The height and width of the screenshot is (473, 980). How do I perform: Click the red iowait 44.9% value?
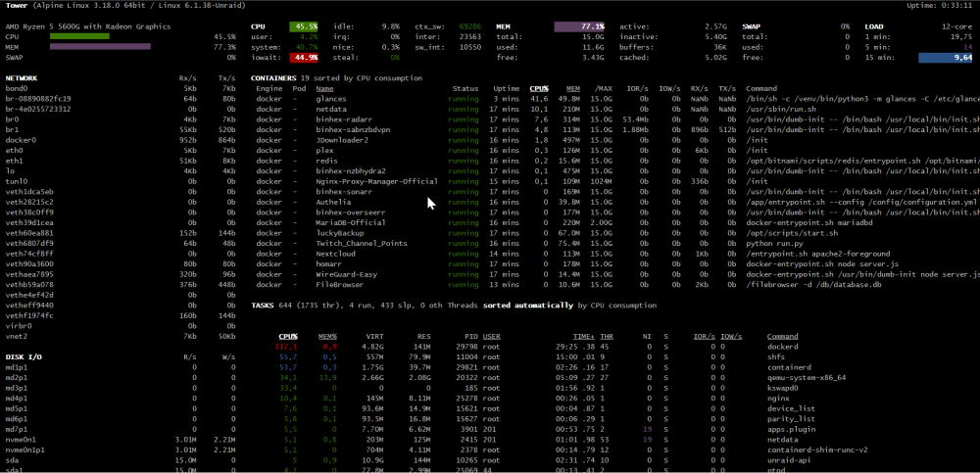304,58
